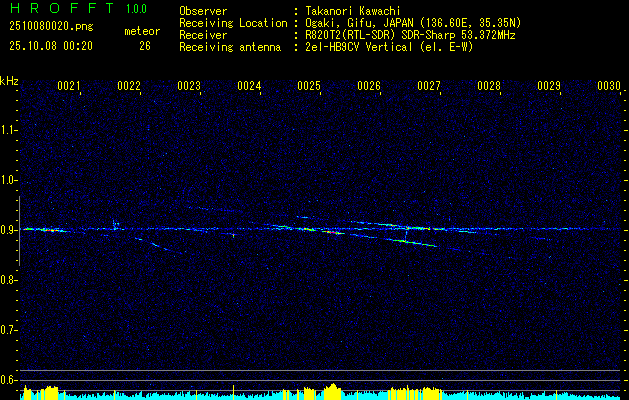This screenshot has width=629, height=400.
Task: Click the observer name Takanori Kawachi
Action: [353, 12]
